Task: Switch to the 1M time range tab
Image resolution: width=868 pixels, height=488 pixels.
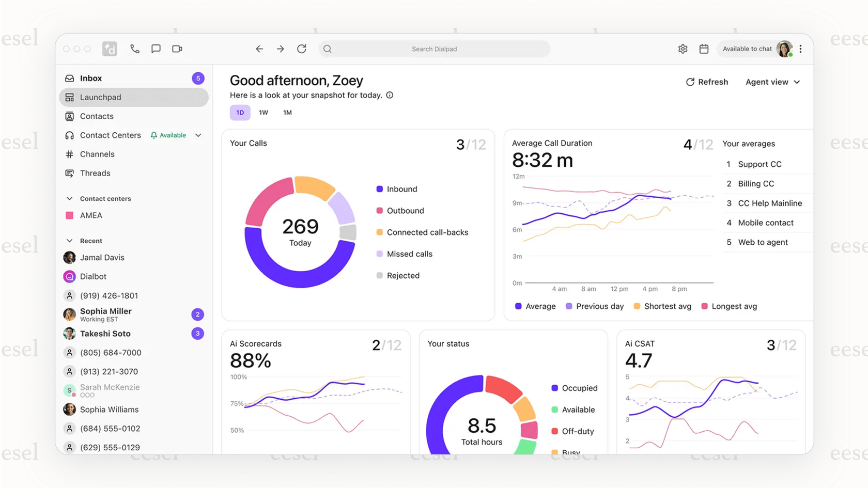Action: [x=287, y=112]
